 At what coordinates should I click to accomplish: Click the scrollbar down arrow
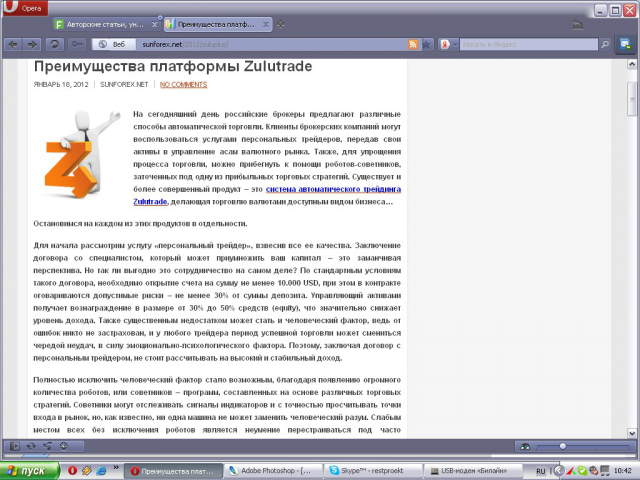click(x=632, y=433)
